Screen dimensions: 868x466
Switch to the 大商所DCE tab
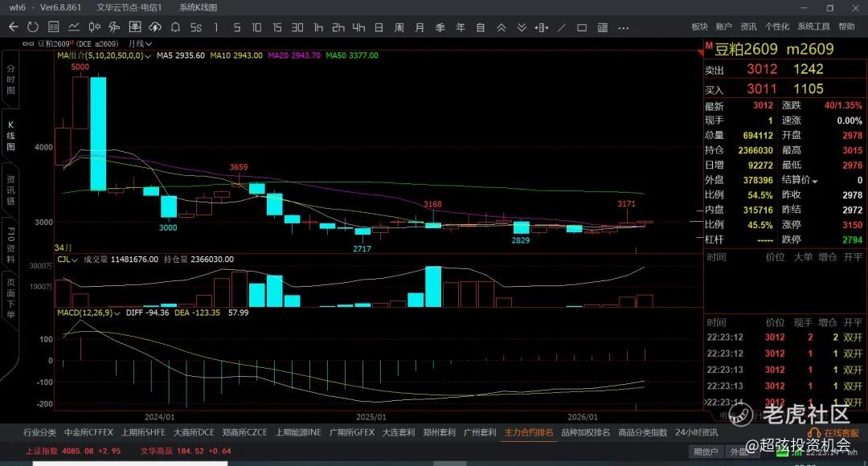click(x=194, y=433)
